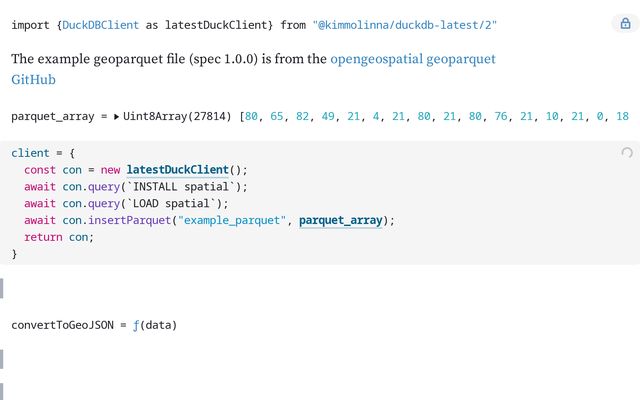Image resolution: width=640 pixels, height=400 pixels.
Task: Click the bottom-most cell gutter bar
Action: click(x=2, y=391)
